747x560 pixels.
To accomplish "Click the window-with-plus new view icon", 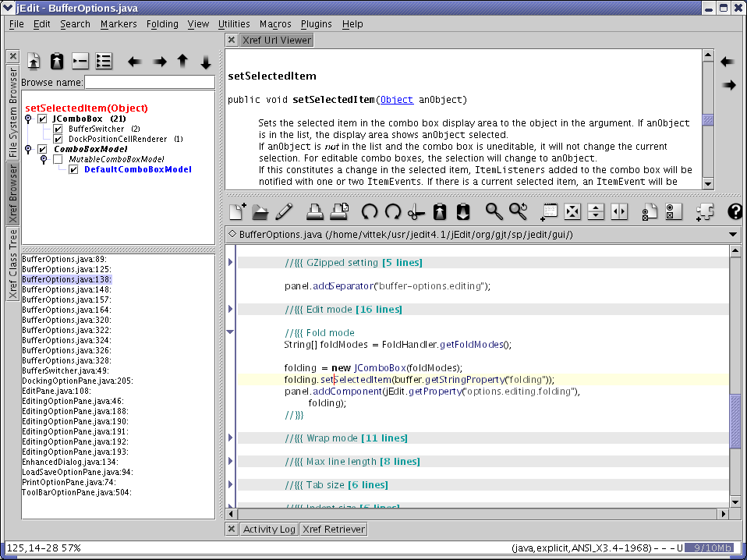I will [x=549, y=212].
